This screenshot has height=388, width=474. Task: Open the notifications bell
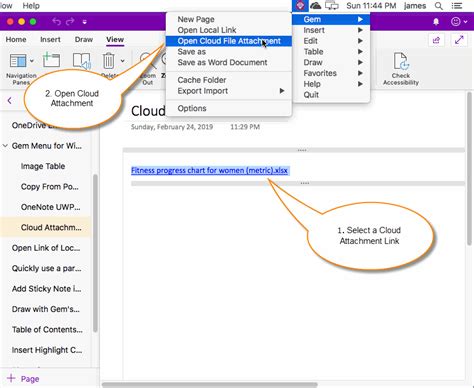pyautogui.click(x=436, y=22)
